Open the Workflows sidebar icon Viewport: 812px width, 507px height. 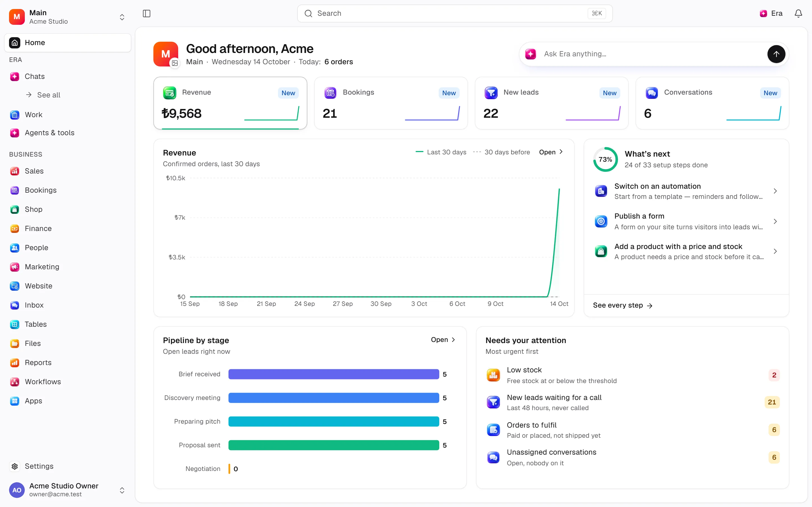tap(14, 382)
